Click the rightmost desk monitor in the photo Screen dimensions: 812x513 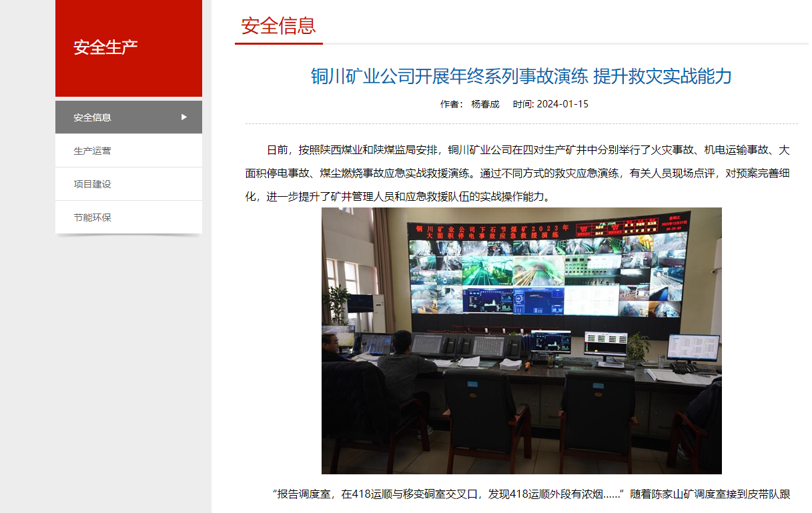pos(693,348)
